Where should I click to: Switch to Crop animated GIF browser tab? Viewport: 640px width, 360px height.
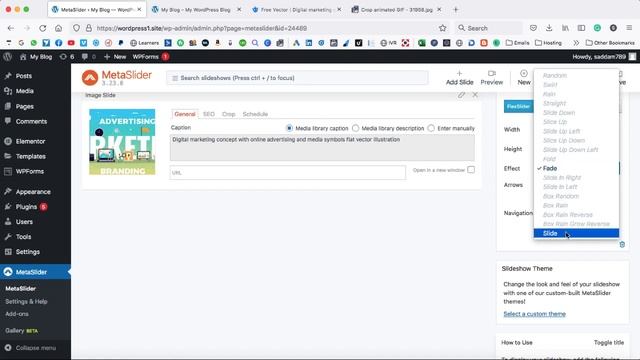click(x=397, y=9)
